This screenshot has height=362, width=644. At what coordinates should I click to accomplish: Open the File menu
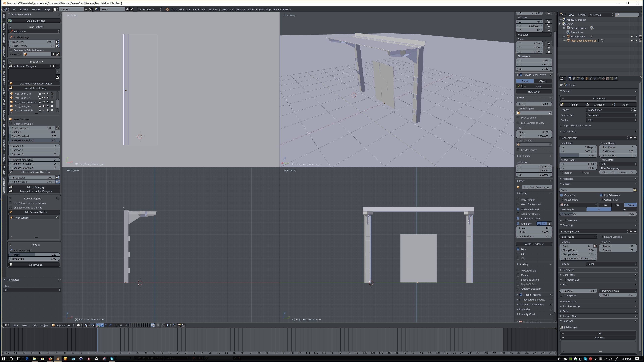point(14,10)
